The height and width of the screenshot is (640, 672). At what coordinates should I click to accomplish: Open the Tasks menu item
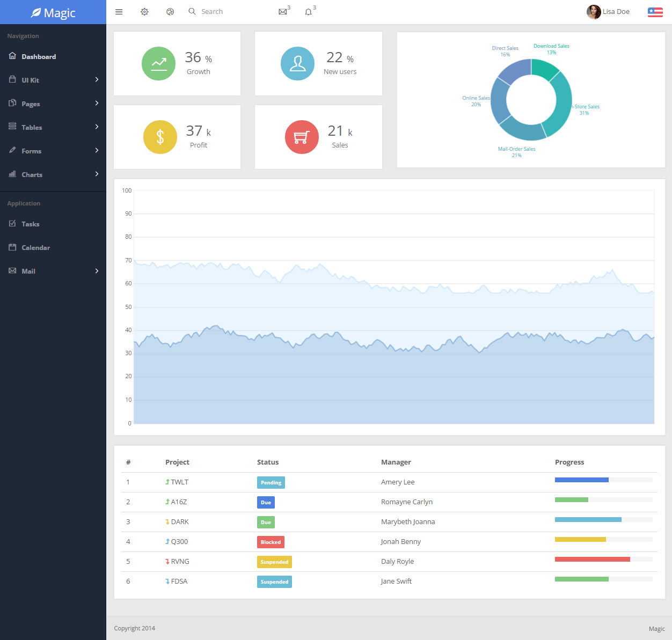(53, 224)
